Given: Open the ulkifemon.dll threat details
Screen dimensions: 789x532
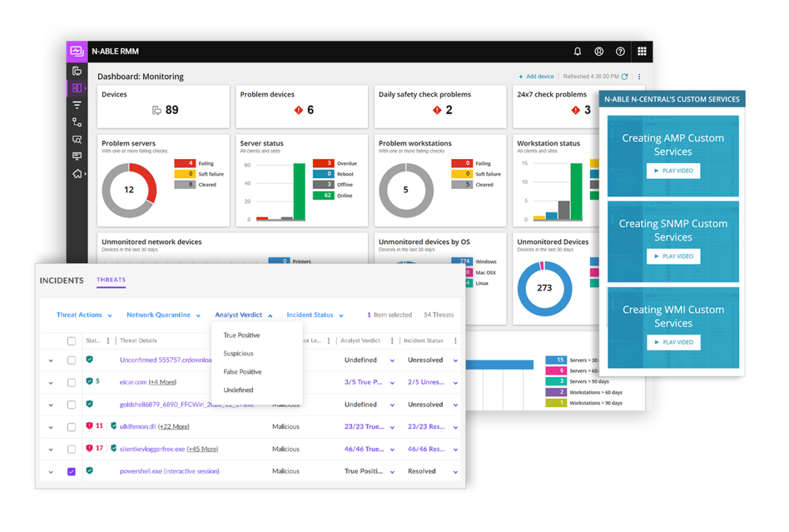Looking at the screenshot, I should pyautogui.click(x=138, y=427).
